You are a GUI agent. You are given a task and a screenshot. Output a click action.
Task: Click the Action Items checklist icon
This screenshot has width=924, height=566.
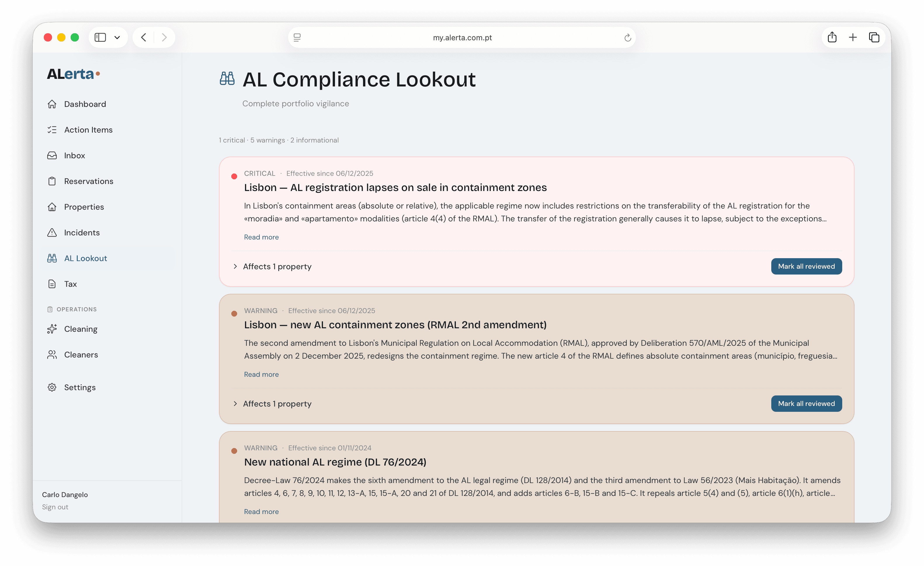pyautogui.click(x=52, y=130)
